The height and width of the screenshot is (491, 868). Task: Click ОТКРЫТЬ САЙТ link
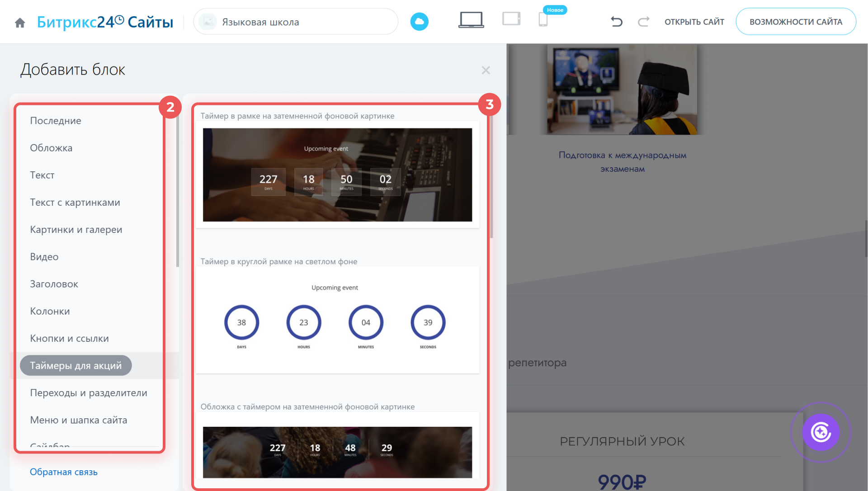coord(694,22)
